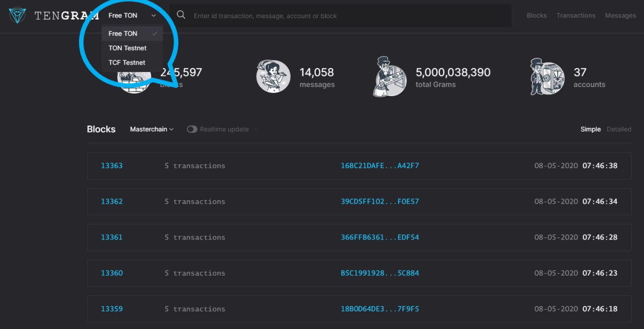Toggle Realtime update switch
This screenshot has height=329, width=644.
192,129
